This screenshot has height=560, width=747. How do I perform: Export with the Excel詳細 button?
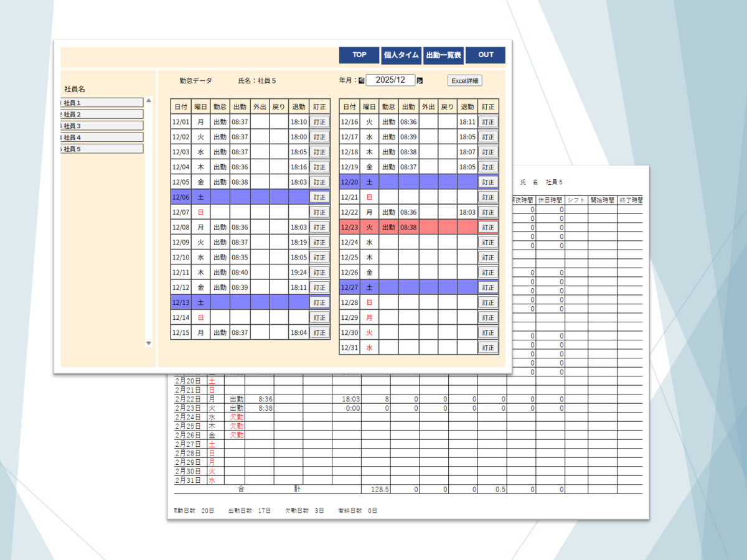point(464,80)
